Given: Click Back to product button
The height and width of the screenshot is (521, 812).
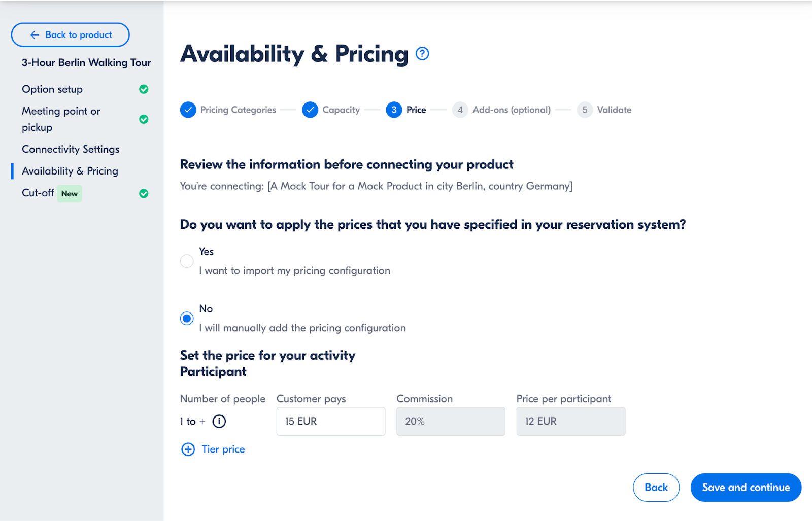Looking at the screenshot, I should [x=71, y=34].
